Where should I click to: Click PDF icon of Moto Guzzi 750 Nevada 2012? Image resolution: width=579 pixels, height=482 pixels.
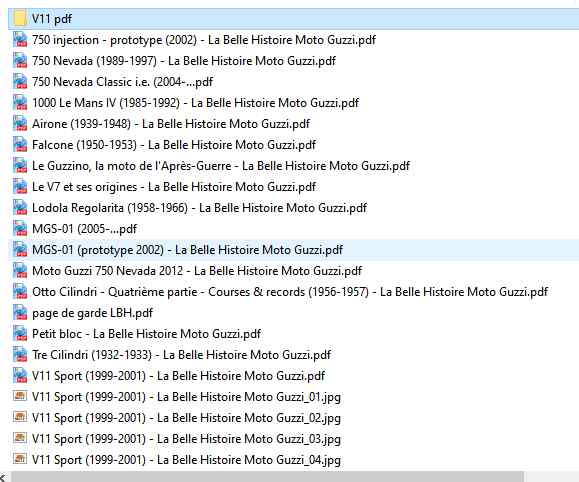(20, 271)
